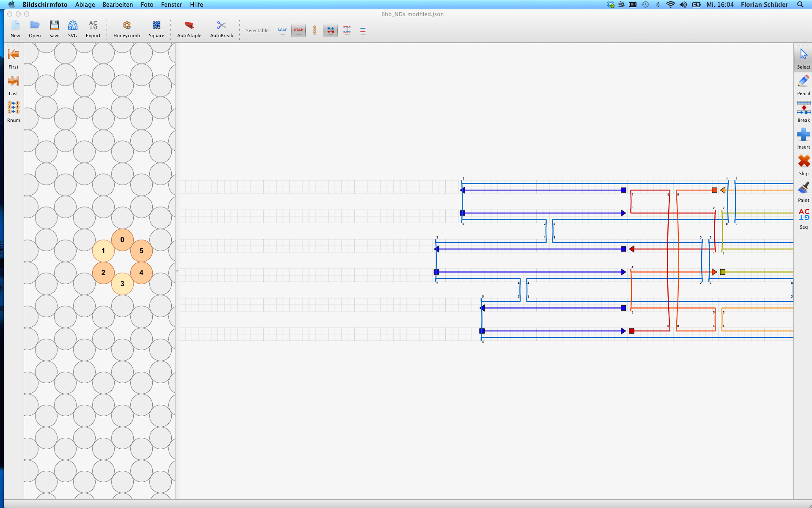Viewport: 812px width, 508px height.
Task: Open the Bearbeiten menu
Action: coord(118,5)
